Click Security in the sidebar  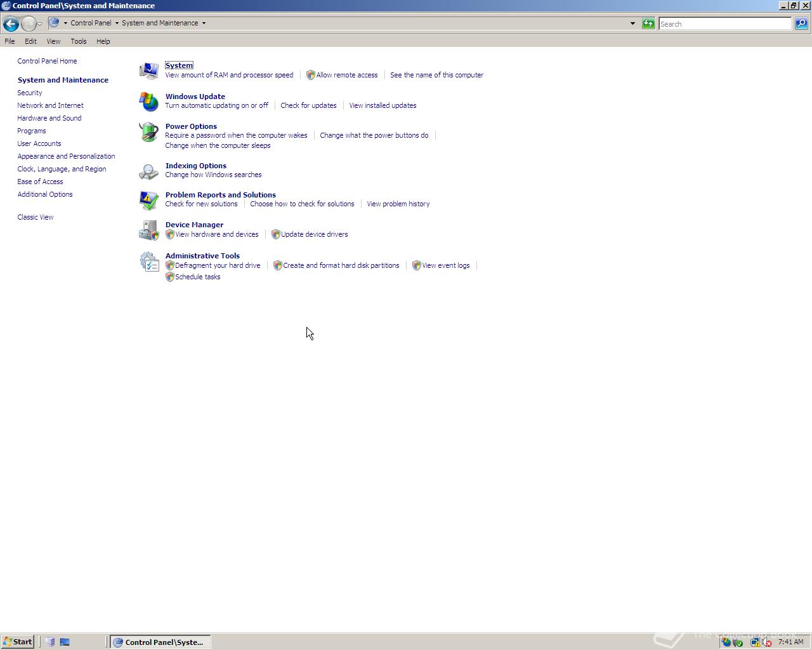[x=30, y=93]
